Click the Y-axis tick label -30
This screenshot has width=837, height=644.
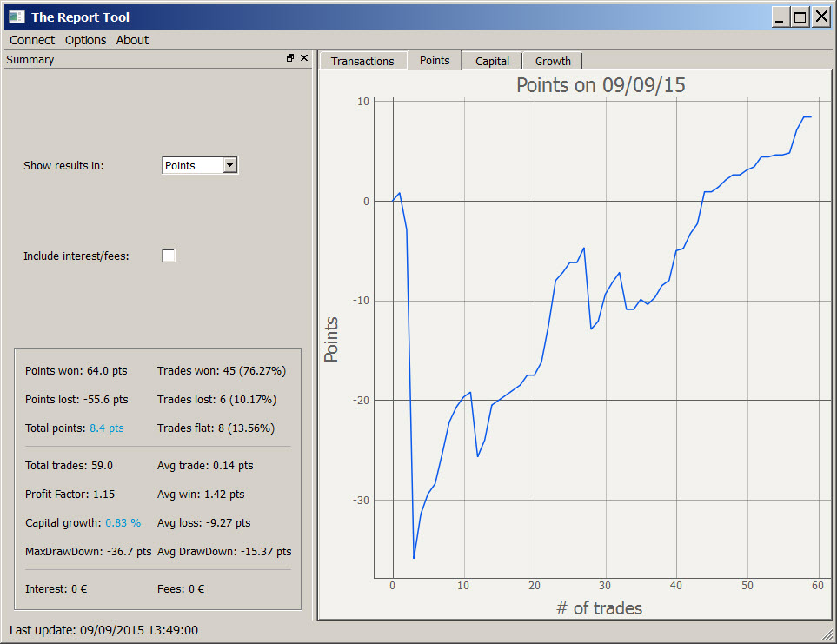(362, 501)
